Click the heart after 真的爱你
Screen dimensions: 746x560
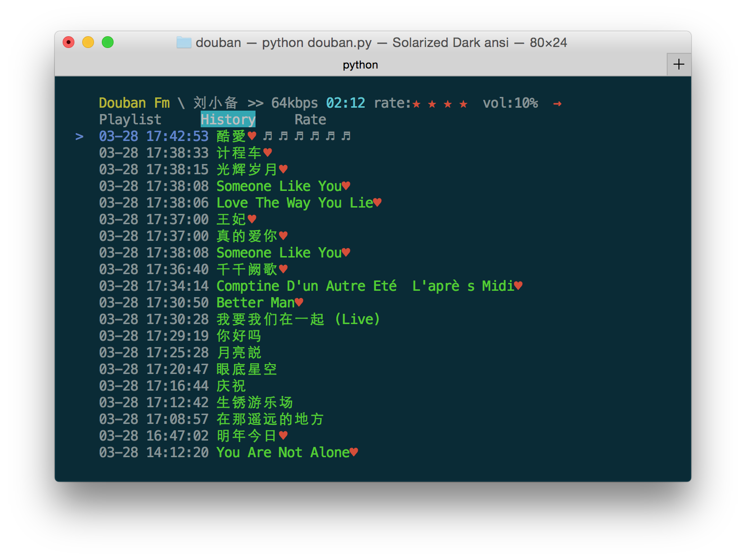point(283,235)
